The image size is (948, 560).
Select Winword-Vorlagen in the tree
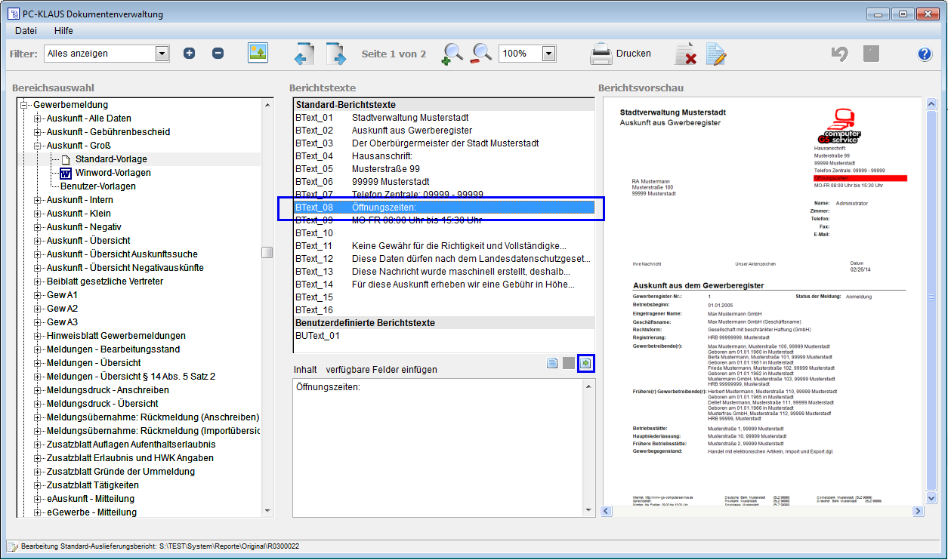pyautogui.click(x=113, y=173)
